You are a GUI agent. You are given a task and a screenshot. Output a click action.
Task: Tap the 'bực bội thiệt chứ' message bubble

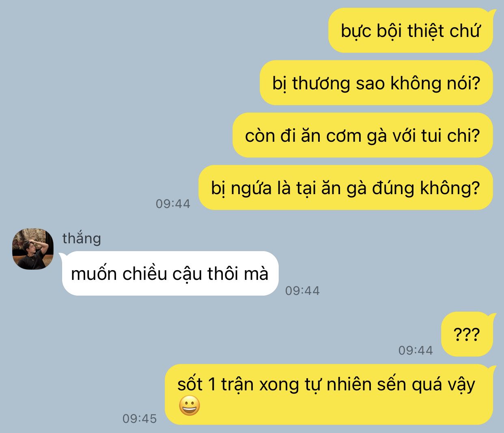pyautogui.click(x=410, y=30)
